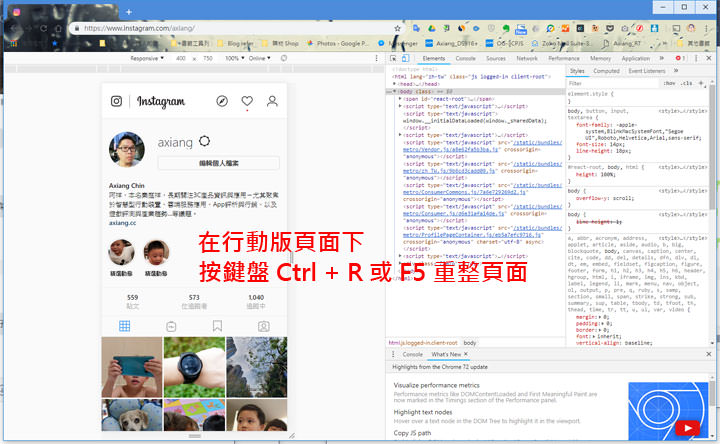Viewport: 720px width, 444px height.
Task: Click the viewport width field showing 400
Action: tap(181, 58)
